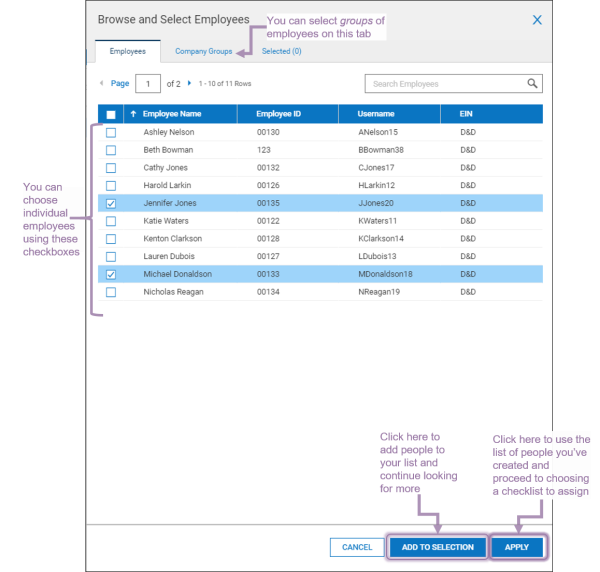Check the box for Harold Larkin
This screenshot has width=600, height=572.
tap(111, 186)
